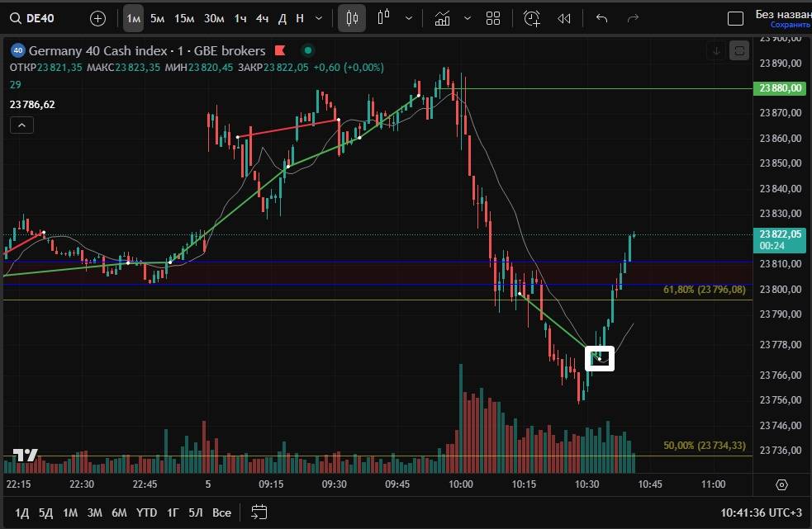Toggle the 1m timeframe button
This screenshot has width=812, height=529.
[x=133, y=18]
